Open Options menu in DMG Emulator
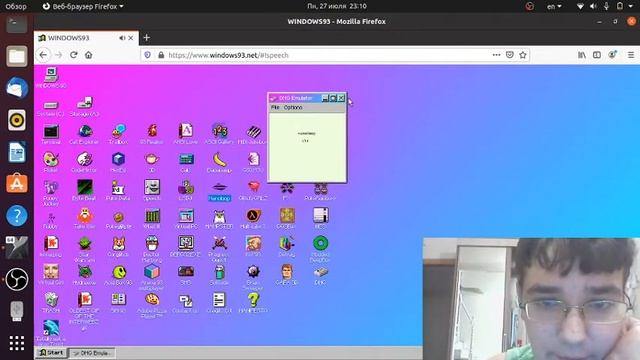Image resolution: width=640 pixels, height=360 pixels. pyautogui.click(x=293, y=107)
